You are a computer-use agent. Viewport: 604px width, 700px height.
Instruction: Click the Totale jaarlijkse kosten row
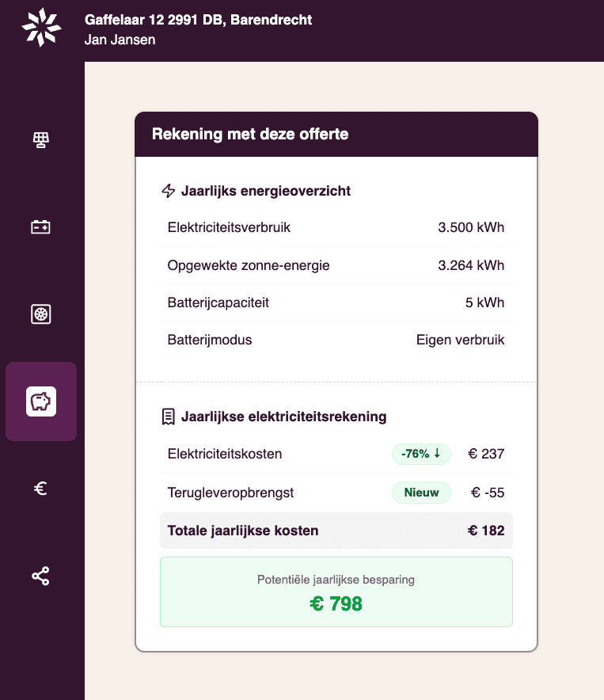coord(336,531)
